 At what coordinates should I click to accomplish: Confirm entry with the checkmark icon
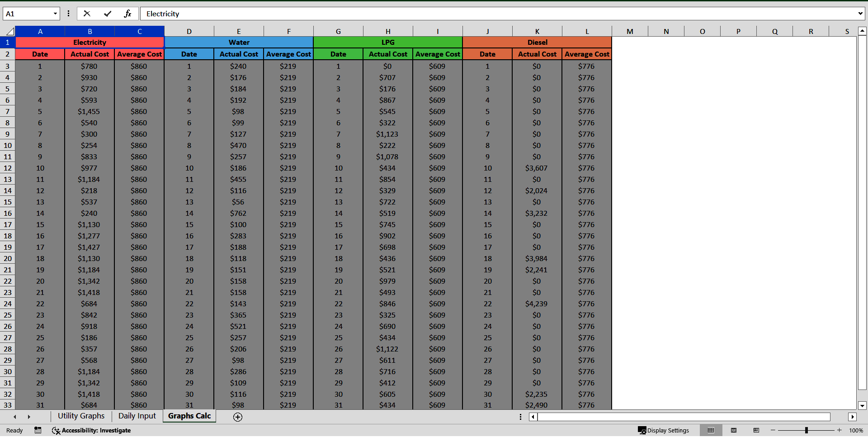(x=108, y=14)
